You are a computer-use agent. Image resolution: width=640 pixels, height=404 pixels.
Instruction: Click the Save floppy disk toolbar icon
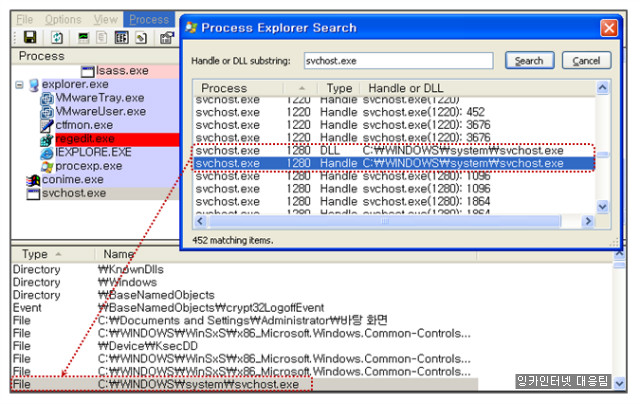(x=29, y=38)
